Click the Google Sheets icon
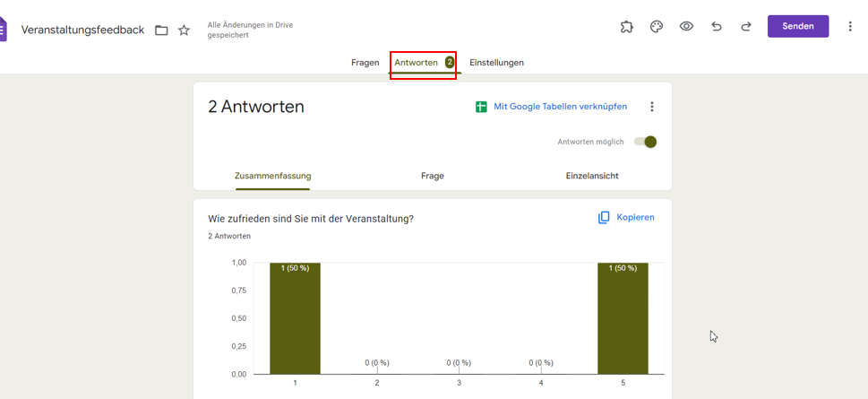 pyautogui.click(x=481, y=107)
